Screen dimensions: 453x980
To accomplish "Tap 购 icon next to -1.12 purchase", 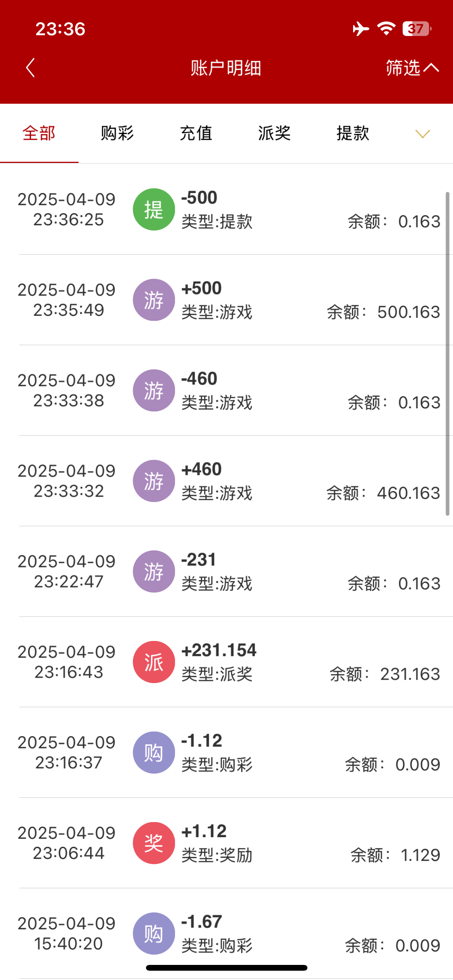I will point(154,752).
